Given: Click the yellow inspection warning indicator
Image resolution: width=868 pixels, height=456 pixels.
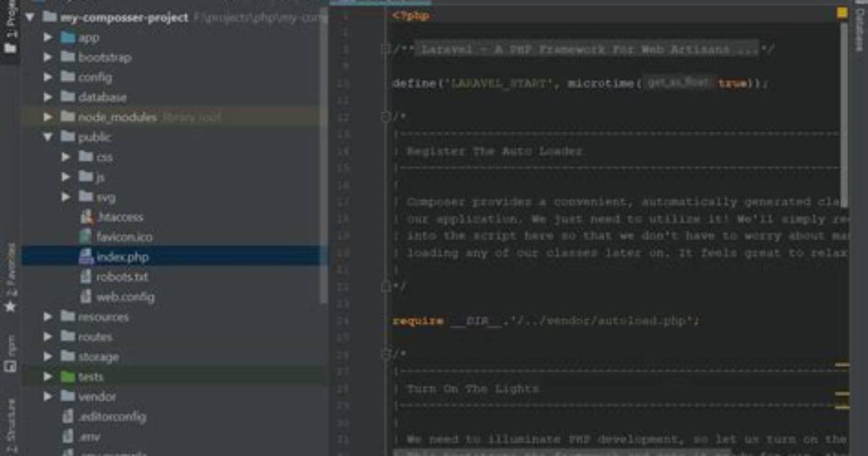Looking at the screenshot, I should coord(842,12).
